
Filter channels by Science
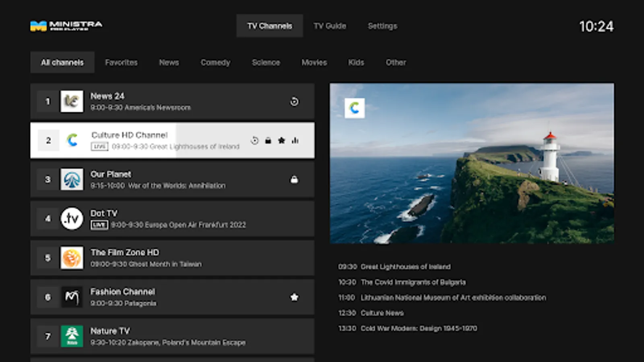coord(266,62)
